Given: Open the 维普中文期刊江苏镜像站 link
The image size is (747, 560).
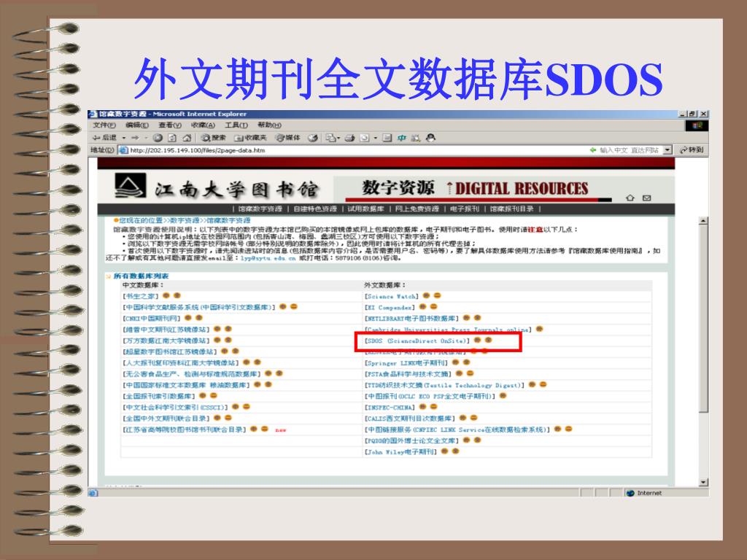Looking at the screenshot, I should pos(166,329).
